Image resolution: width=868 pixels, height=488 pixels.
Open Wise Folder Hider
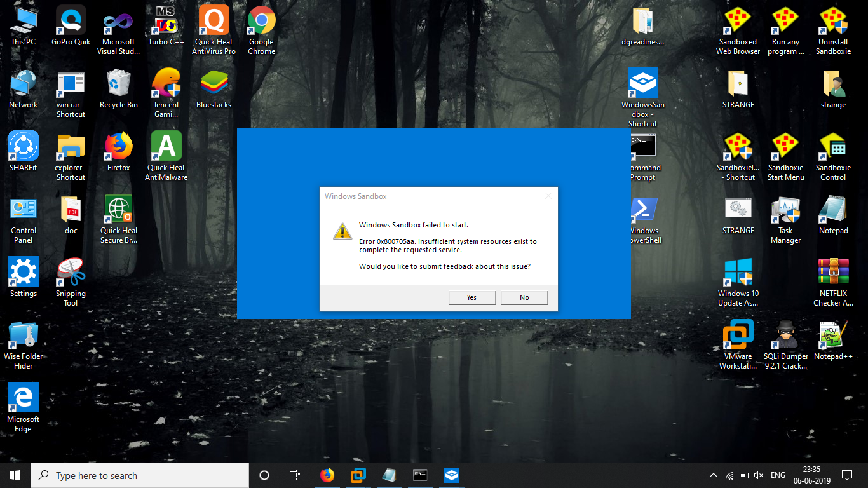(24, 346)
